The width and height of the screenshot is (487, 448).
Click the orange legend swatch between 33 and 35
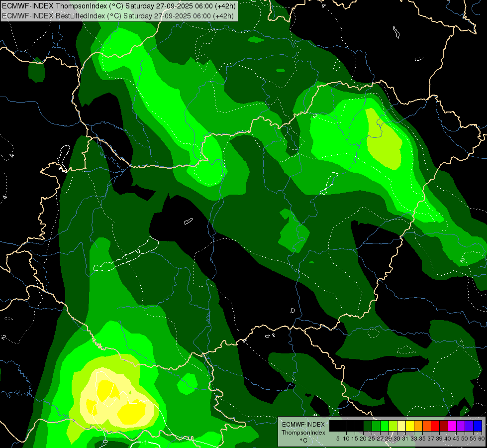tap(418, 426)
